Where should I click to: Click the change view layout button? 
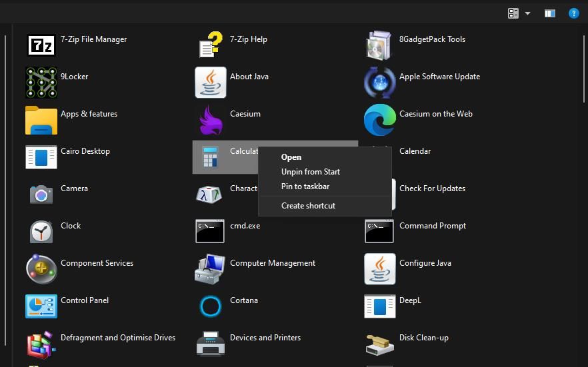(513, 13)
